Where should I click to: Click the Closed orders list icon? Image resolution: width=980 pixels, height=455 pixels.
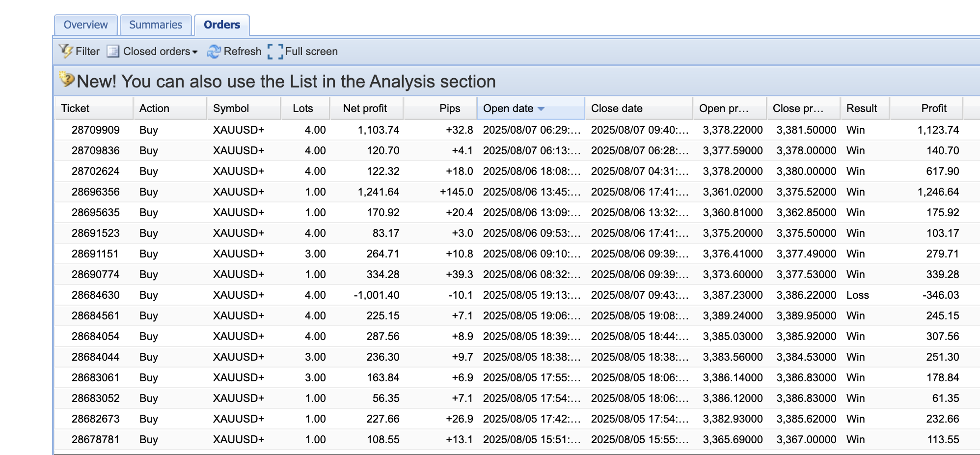(x=113, y=51)
